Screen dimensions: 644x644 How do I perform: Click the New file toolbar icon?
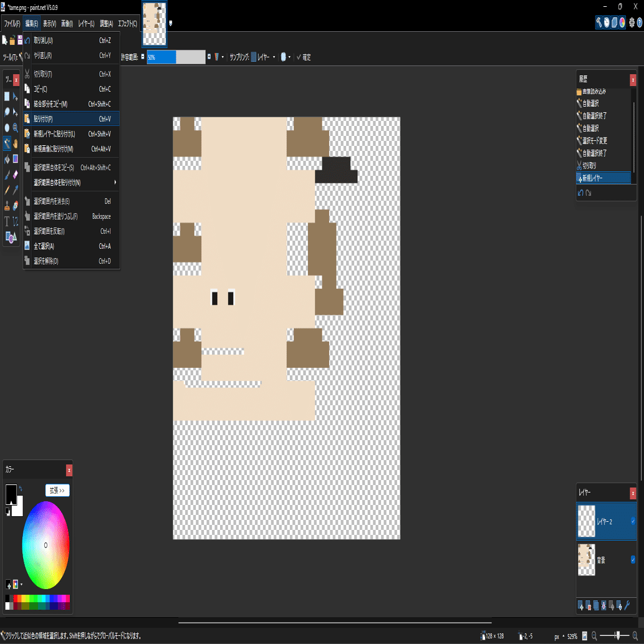tap(4, 41)
